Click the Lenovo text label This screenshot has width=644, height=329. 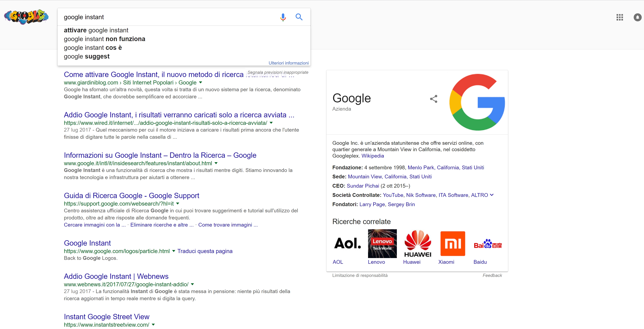[x=376, y=262]
